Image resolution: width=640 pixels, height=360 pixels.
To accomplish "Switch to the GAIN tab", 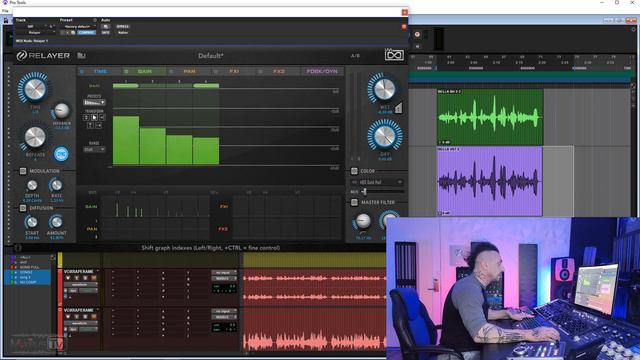I will [144, 71].
